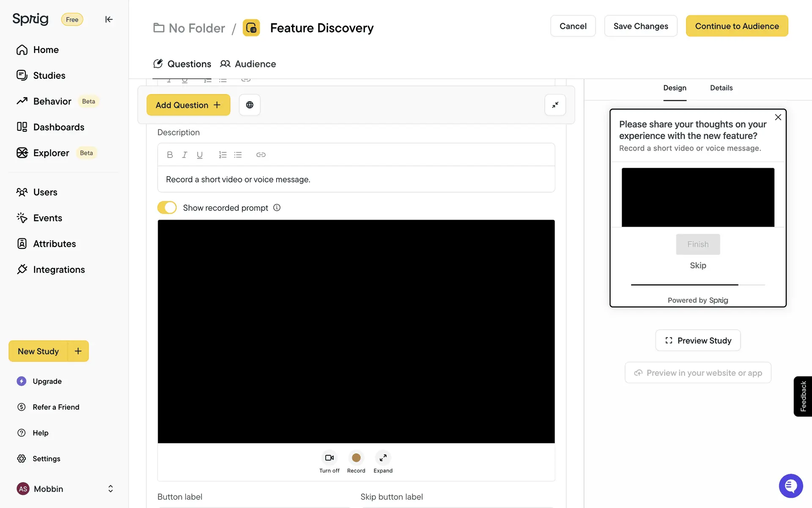The height and width of the screenshot is (508, 812).
Task: Click the globe language icon
Action: [250, 105]
